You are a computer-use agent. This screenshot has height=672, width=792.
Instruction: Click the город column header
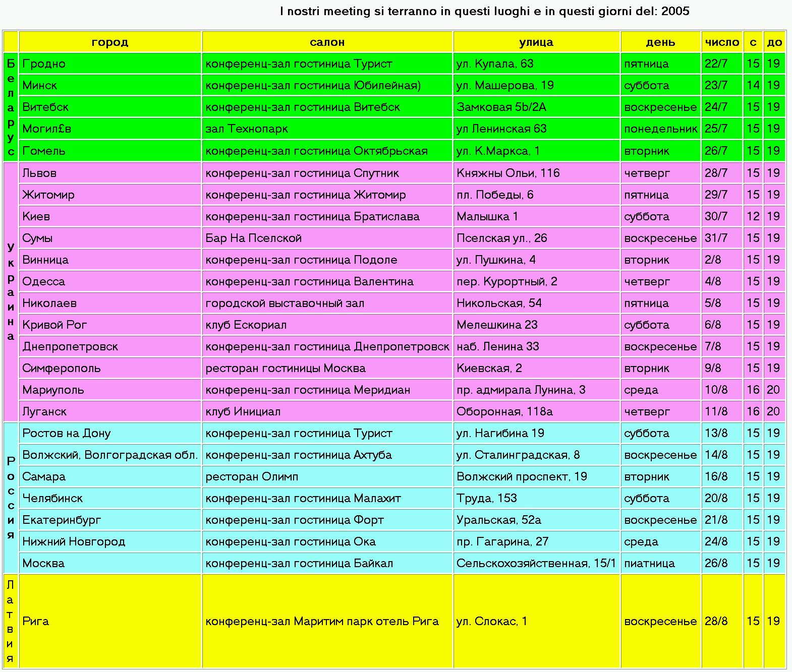tap(110, 42)
